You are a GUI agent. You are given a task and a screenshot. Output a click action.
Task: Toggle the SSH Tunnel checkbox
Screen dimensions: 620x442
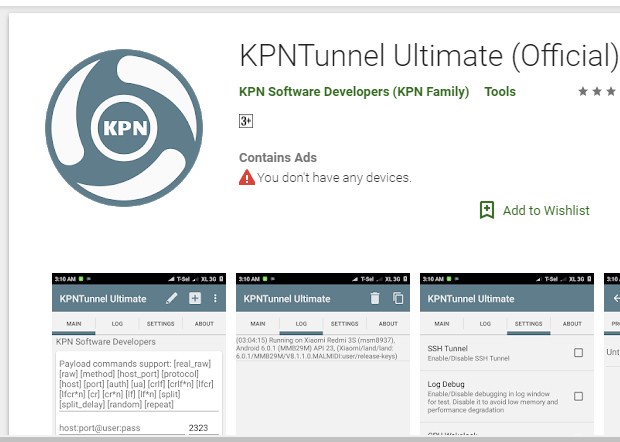578,352
